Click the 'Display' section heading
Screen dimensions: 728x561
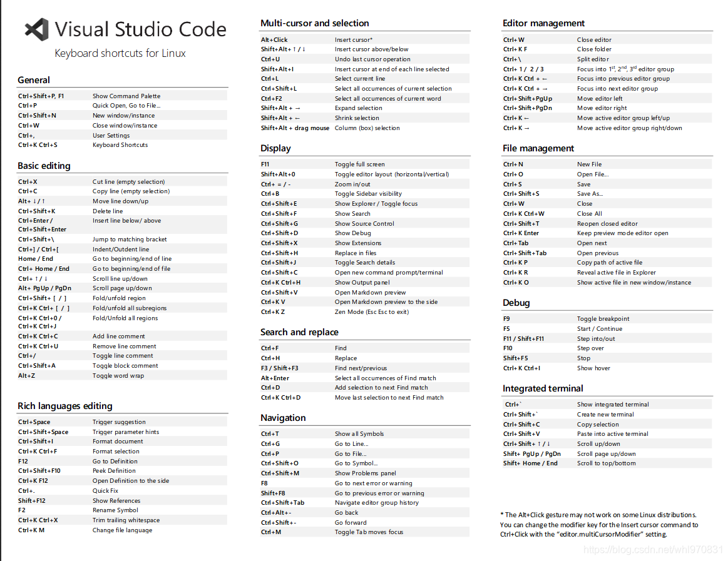pyautogui.click(x=276, y=148)
